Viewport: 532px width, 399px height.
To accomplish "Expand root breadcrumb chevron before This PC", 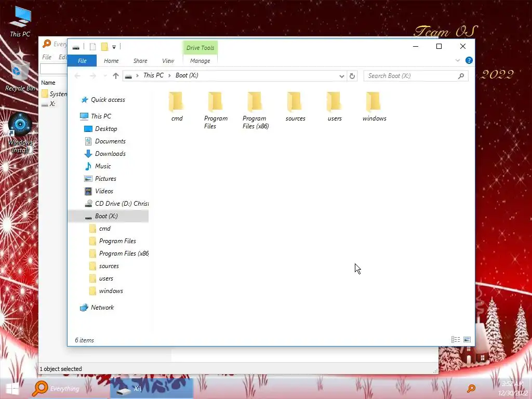I will click(x=137, y=76).
